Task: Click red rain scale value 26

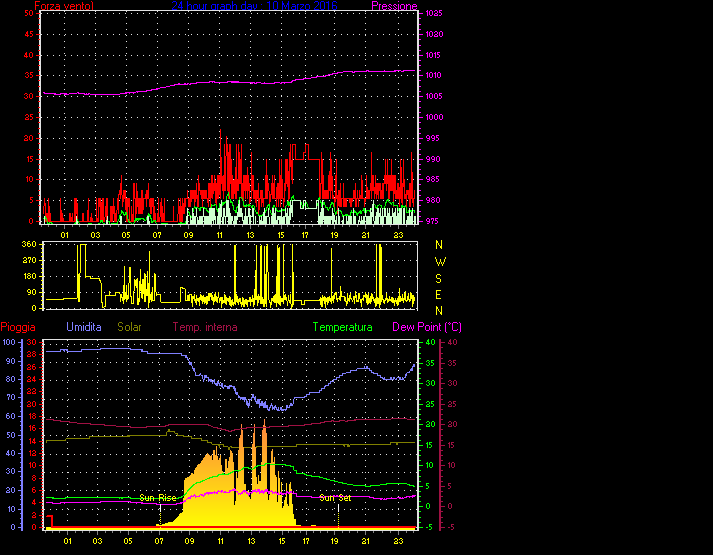Action: [31, 367]
